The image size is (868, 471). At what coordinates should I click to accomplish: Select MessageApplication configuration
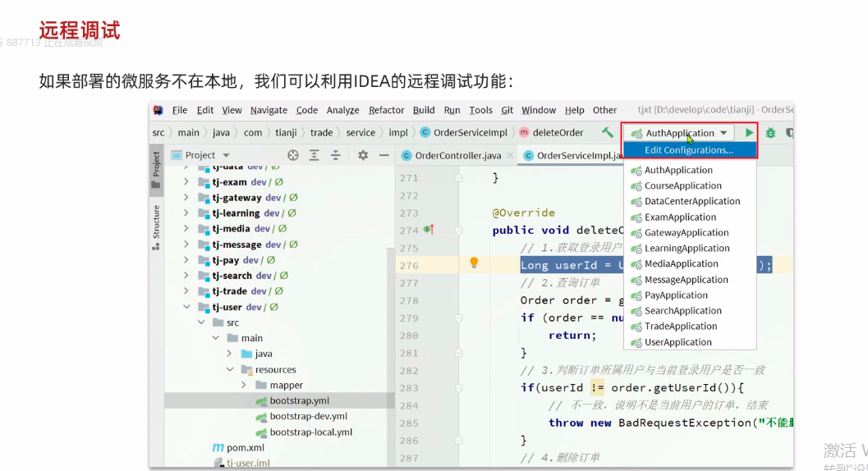pos(690,280)
